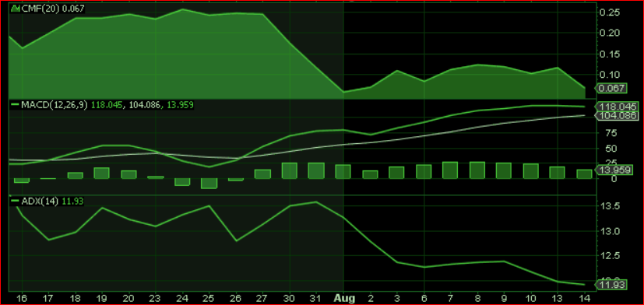Click the lowest negative MACD histogram bar

coord(209,183)
